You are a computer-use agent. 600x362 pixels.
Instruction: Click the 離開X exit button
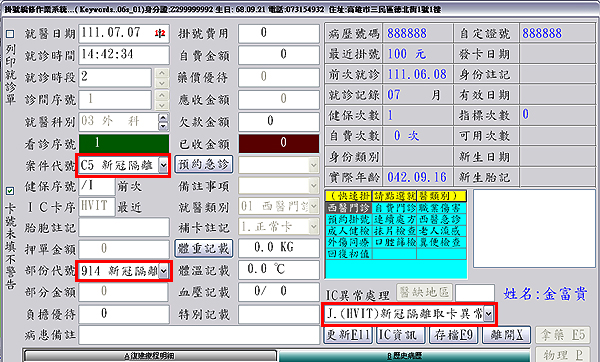coord(507,335)
